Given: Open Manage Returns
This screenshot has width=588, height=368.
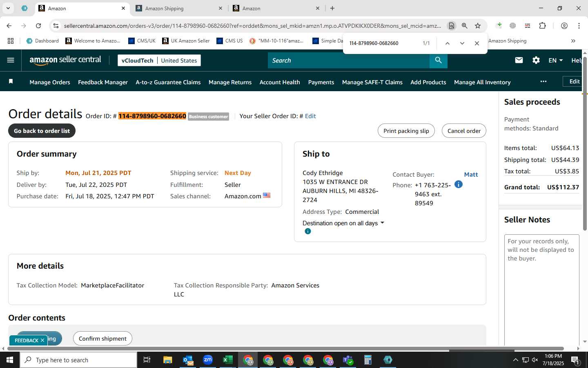Looking at the screenshot, I should click(230, 82).
